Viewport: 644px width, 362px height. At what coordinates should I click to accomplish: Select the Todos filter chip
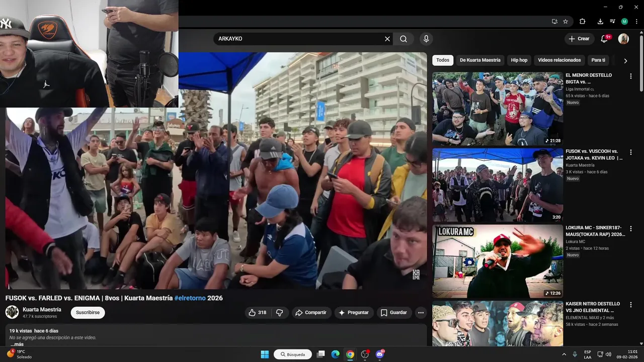443,60
